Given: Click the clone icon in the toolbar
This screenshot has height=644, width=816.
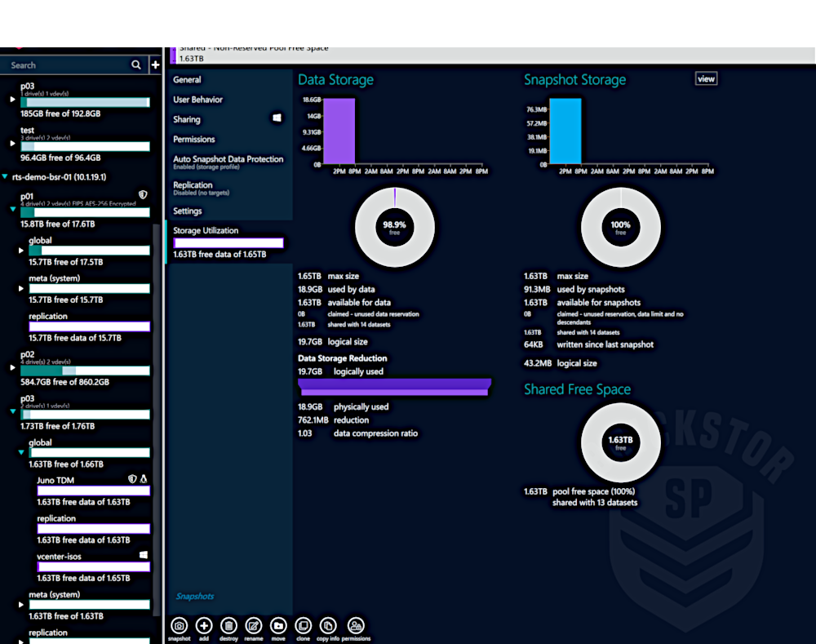Looking at the screenshot, I should (x=303, y=624).
